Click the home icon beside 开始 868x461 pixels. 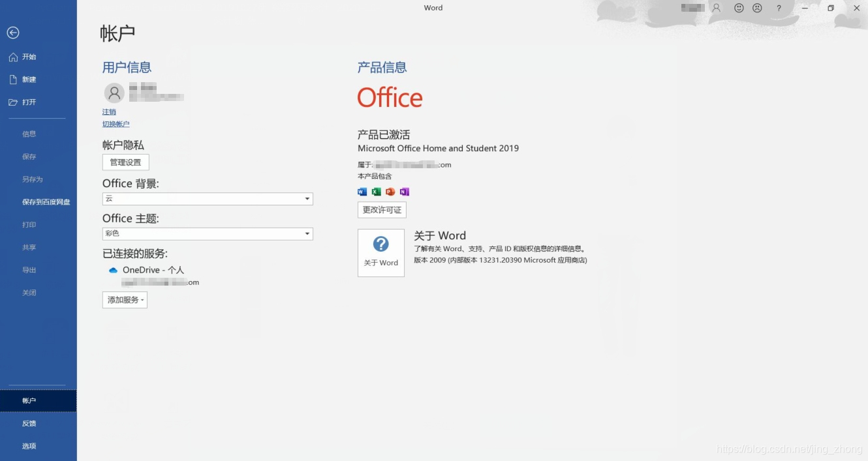coord(13,57)
